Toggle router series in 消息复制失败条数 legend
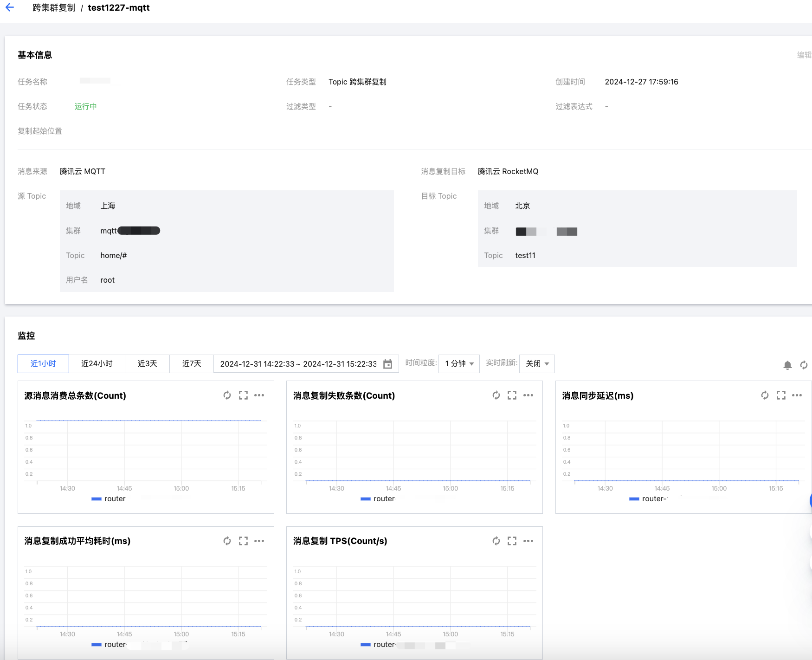This screenshot has width=812, height=660. pyautogui.click(x=378, y=499)
